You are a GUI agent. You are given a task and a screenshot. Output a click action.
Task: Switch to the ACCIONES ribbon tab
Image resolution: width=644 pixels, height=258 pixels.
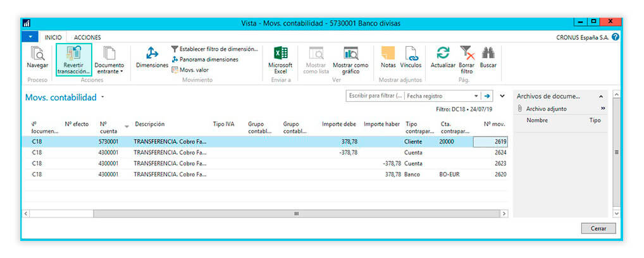tap(87, 37)
